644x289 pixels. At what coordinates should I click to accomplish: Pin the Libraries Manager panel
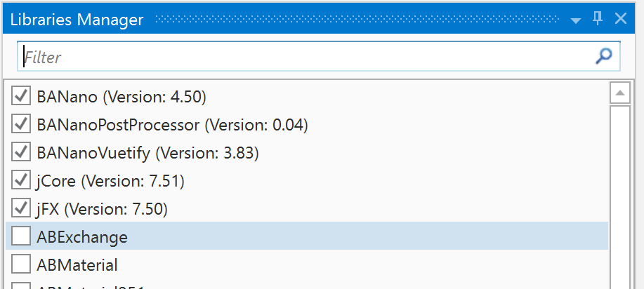[598, 19]
